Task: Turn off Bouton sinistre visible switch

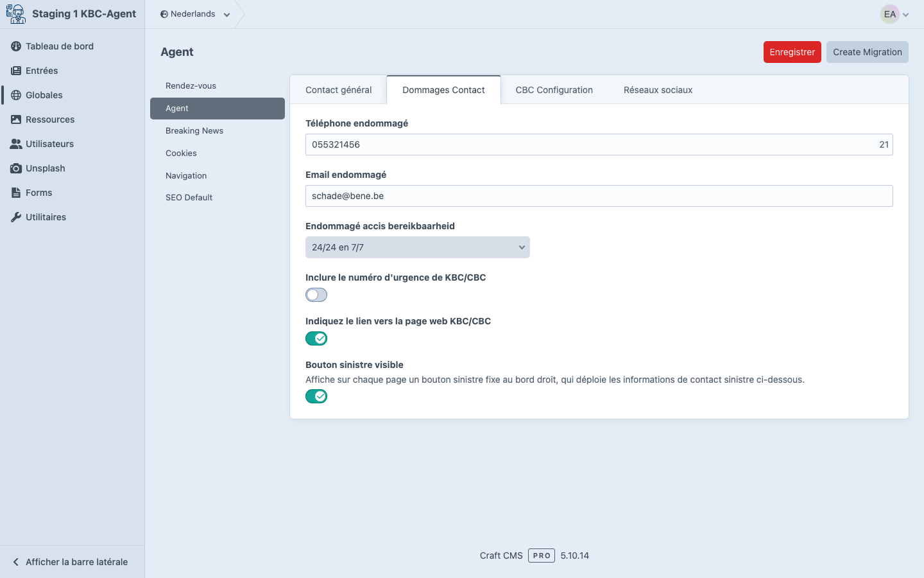Action: (316, 396)
